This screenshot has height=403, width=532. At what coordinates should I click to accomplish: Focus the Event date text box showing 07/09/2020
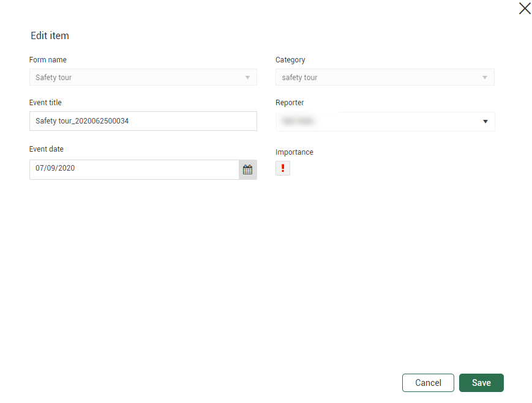pyautogui.click(x=133, y=168)
